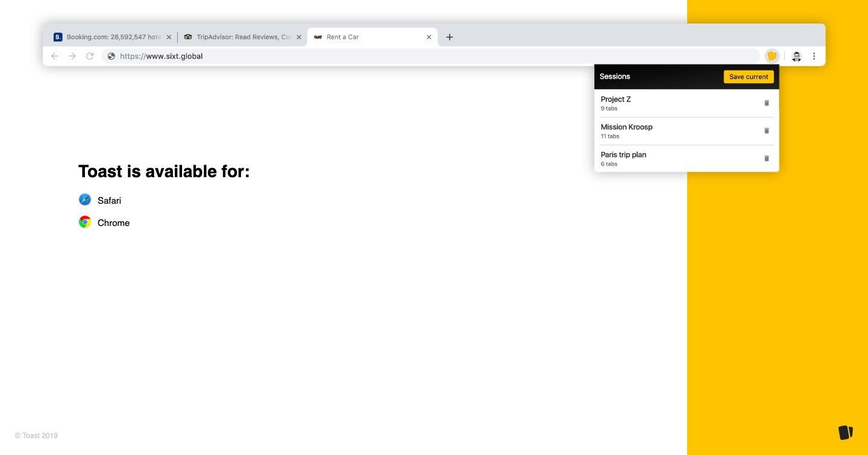Viewport: 868px width, 455px height.
Task: Close the Rent a Car tab
Action: pyautogui.click(x=429, y=37)
